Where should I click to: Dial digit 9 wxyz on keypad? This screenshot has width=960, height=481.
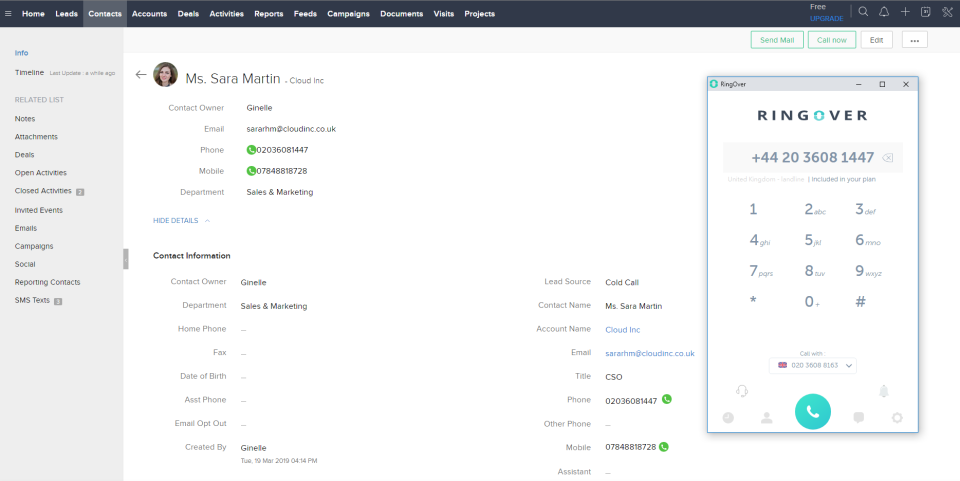coord(868,270)
